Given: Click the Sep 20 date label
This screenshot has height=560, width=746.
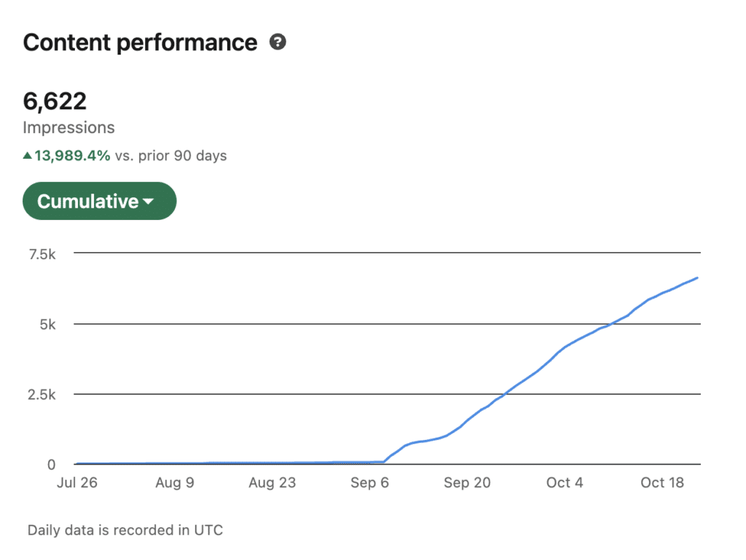Looking at the screenshot, I should click(467, 483).
